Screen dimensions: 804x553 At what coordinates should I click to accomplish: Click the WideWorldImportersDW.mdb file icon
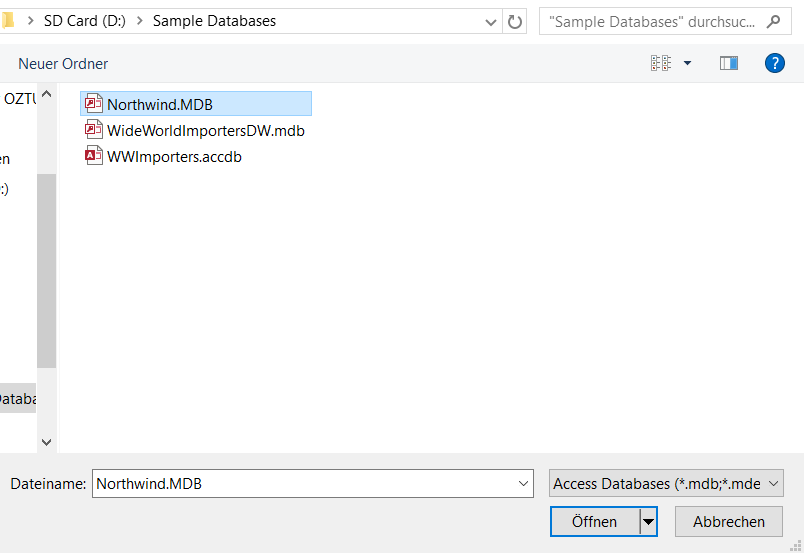click(94, 130)
